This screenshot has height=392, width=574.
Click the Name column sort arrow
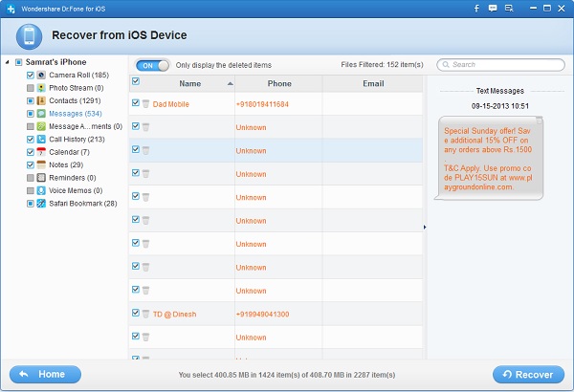pos(230,84)
